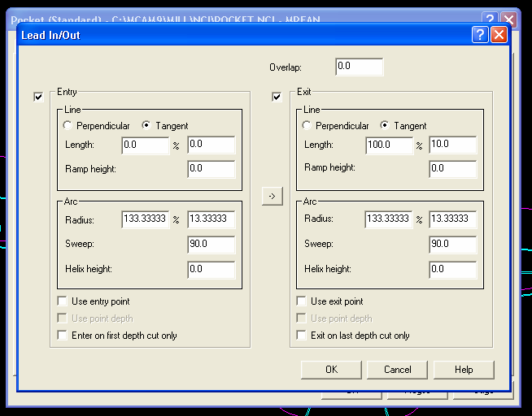This screenshot has width=532, height=416.
Task: Select Perpendicular line for Entry
Action: point(68,125)
